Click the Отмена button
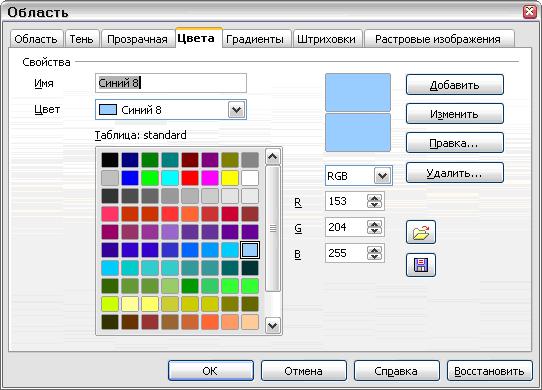542x390 pixels. pos(303,371)
